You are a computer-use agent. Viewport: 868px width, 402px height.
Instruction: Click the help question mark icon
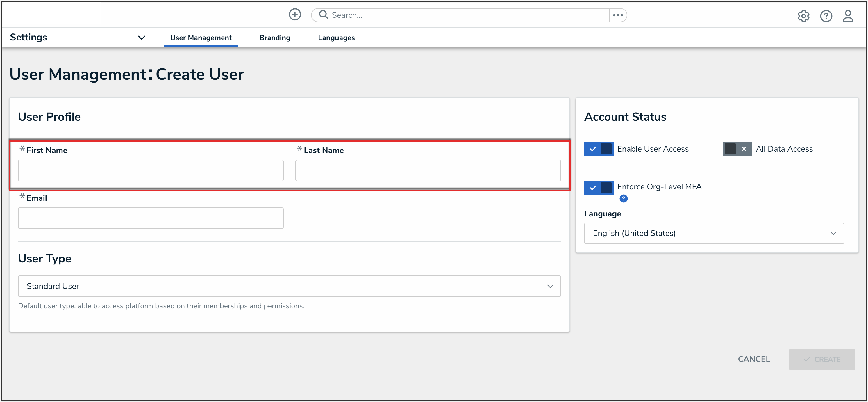[x=826, y=16]
